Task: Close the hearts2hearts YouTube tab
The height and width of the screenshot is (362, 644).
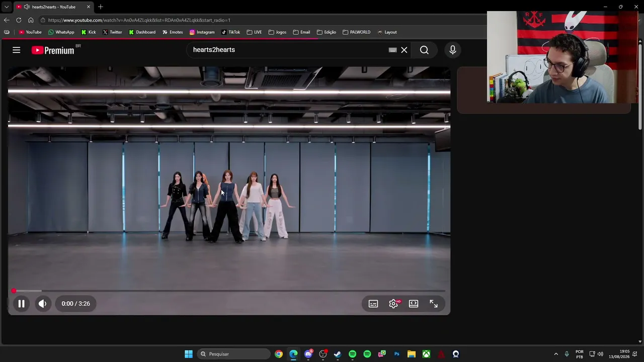Action: click(89, 7)
